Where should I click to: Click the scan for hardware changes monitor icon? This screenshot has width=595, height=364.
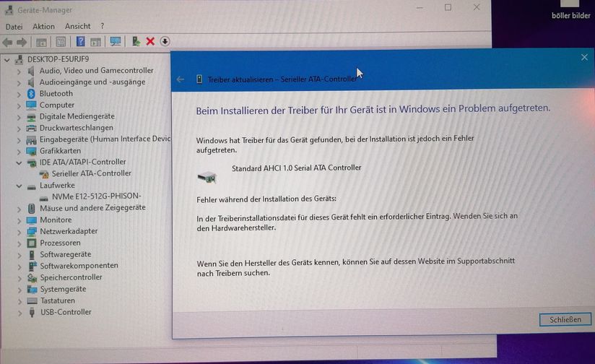click(115, 42)
